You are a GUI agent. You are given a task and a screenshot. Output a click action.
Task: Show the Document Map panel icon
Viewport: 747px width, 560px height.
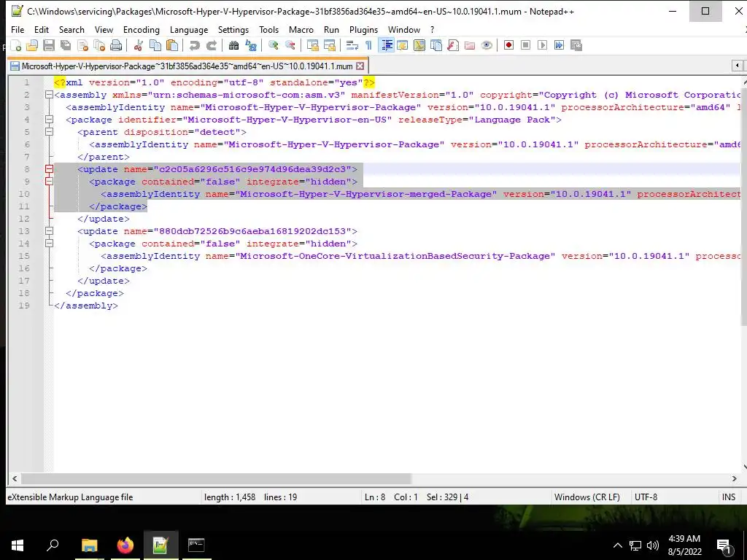point(419,45)
